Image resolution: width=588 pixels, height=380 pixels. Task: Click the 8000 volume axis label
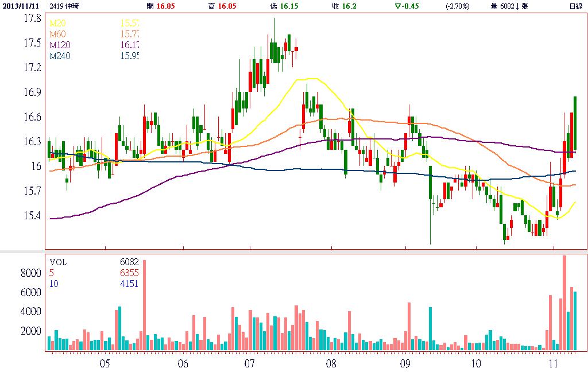[31, 273]
